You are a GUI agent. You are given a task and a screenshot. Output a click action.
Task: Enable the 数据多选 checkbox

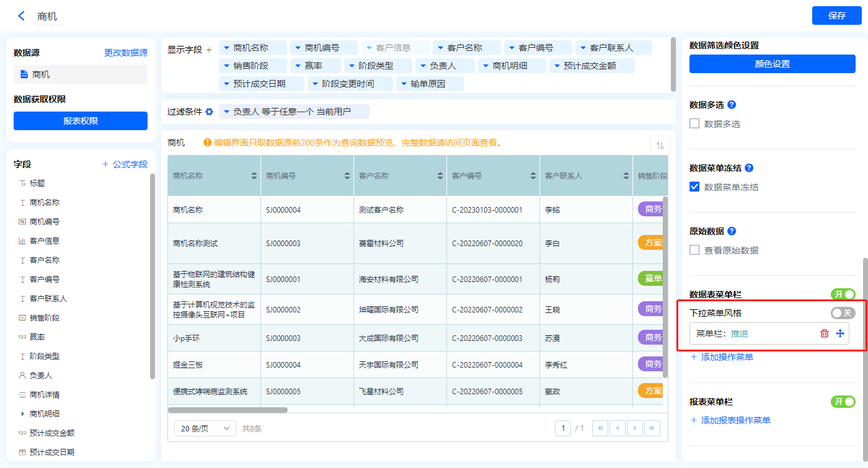694,124
